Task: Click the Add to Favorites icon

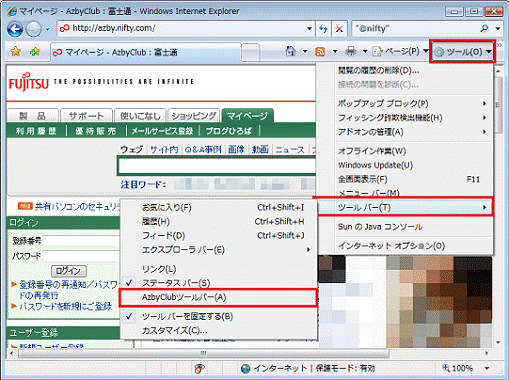Action: (x=35, y=52)
